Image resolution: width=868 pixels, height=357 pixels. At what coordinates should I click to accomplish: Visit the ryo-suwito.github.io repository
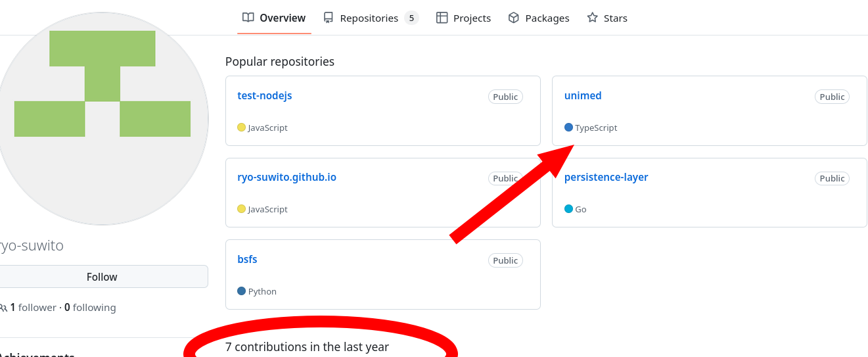(286, 177)
